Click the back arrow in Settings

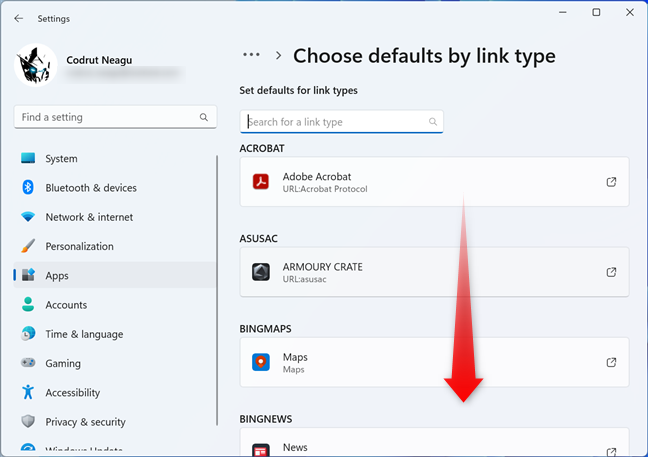(18, 18)
